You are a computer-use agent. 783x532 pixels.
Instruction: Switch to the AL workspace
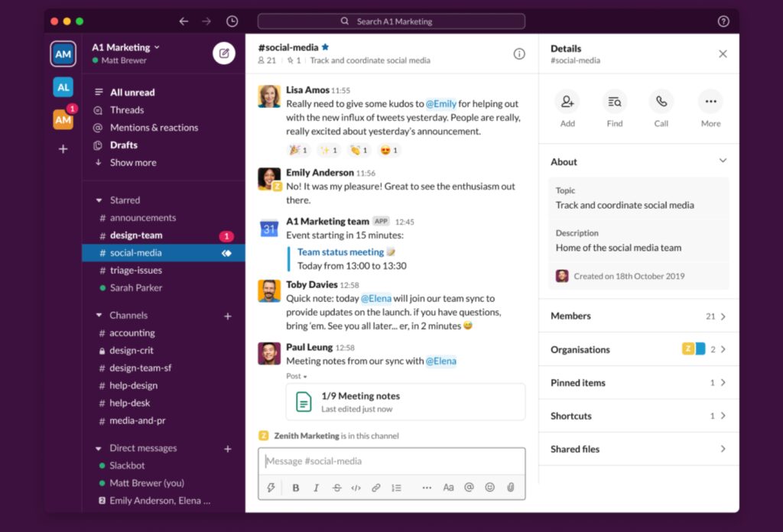pyautogui.click(x=63, y=87)
